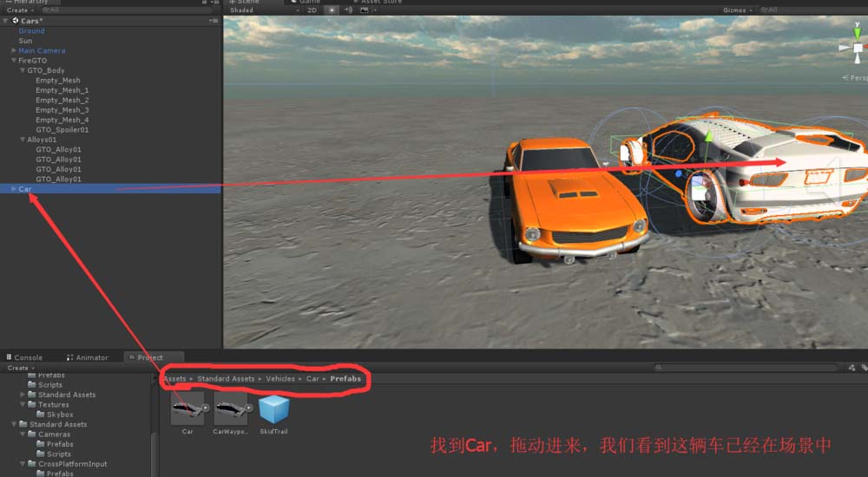Image resolution: width=868 pixels, height=477 pixels.
Task: Switch to the Console tab
Action: point(24,357)
